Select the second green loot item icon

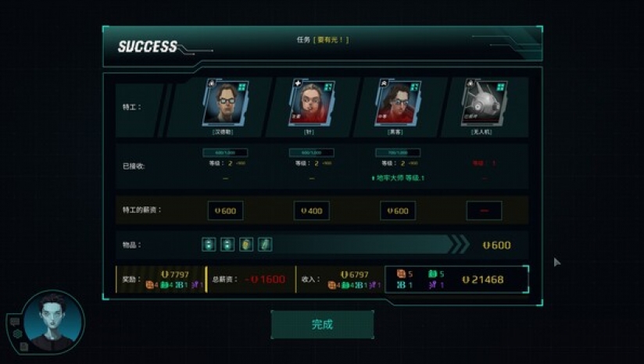pyautogui.click(x=227, y=244)
